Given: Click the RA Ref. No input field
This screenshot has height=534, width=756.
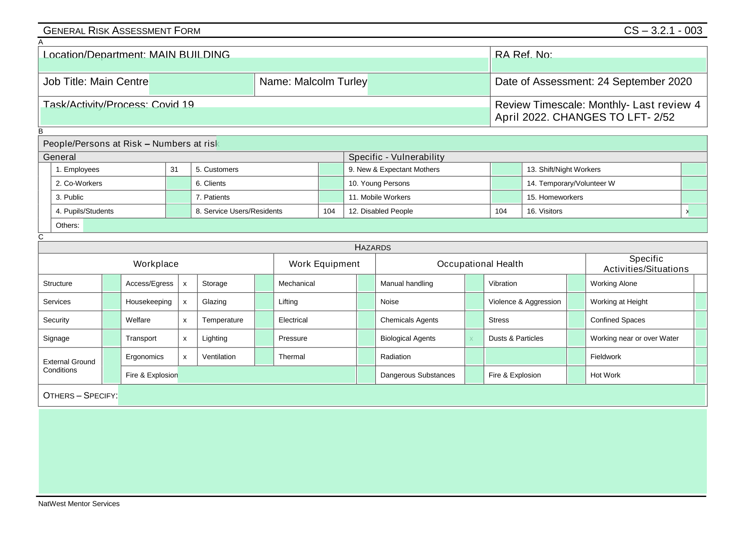Looking at the screenshot, I should (x=599, y=65).
